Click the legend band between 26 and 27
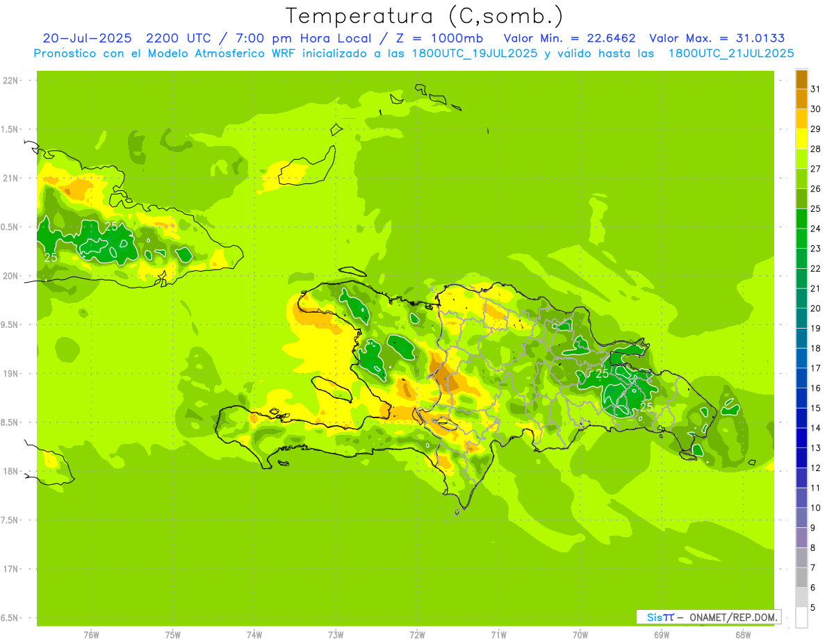Viewport: 834px width, 644px height. [801, 179]
